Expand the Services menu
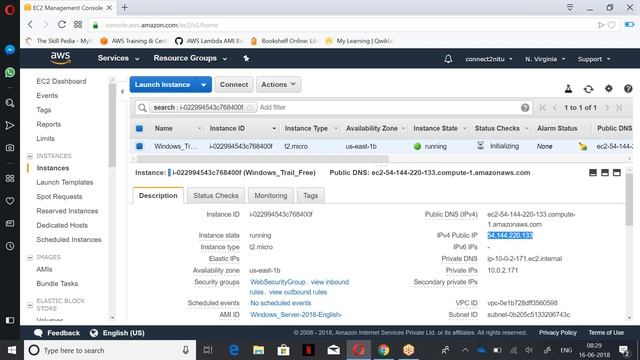Image resolution: width=640 pixels, height=360 pixels. [x=118, y=58]
